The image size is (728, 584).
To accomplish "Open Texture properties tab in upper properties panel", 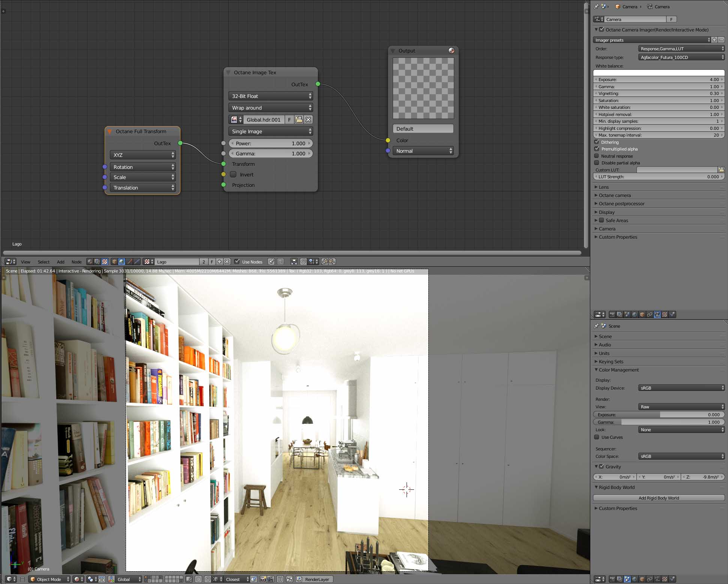I will pyautogui.click(x=665, y=315).
